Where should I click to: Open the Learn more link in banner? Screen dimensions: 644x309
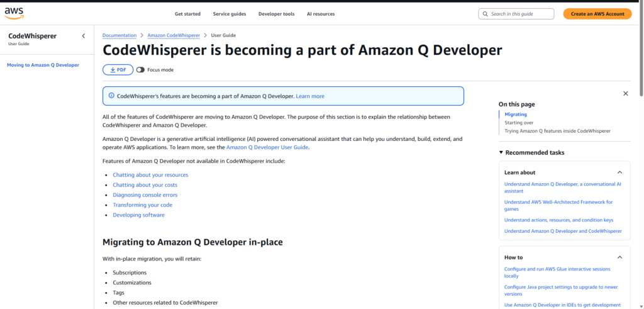310,96
